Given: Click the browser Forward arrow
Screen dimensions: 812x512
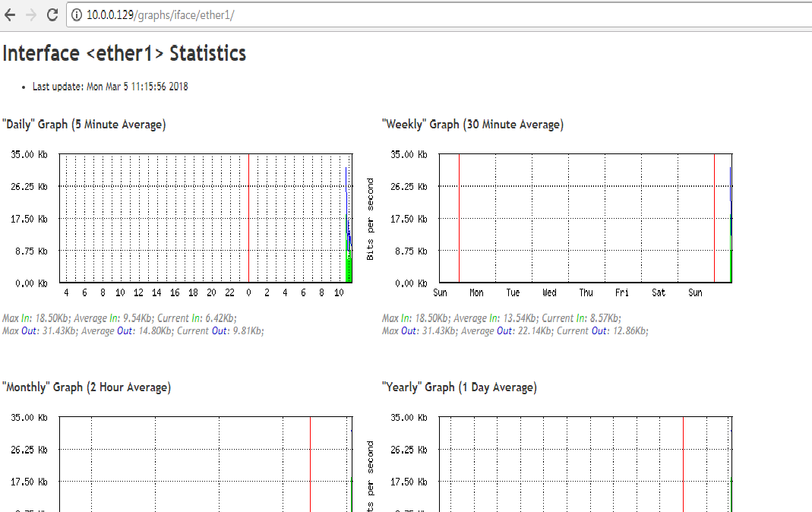Looking at the screenshot, I should pos(31,15).
